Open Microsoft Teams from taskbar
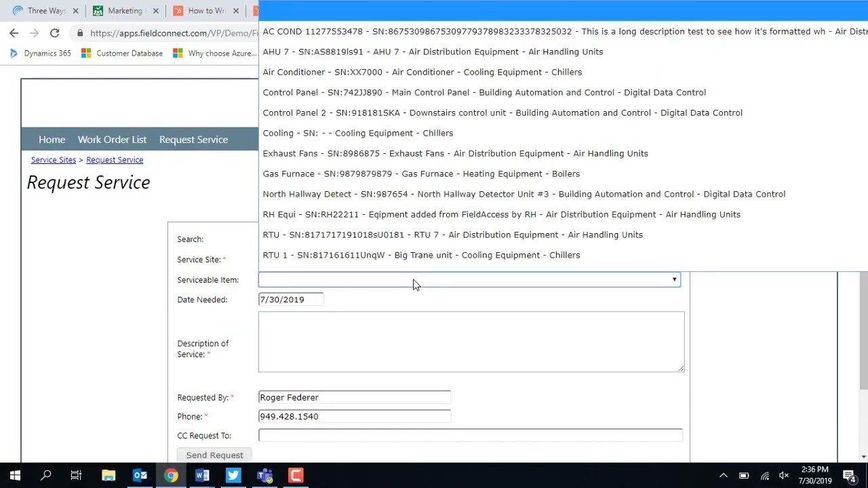 click(x=264, y=476)
